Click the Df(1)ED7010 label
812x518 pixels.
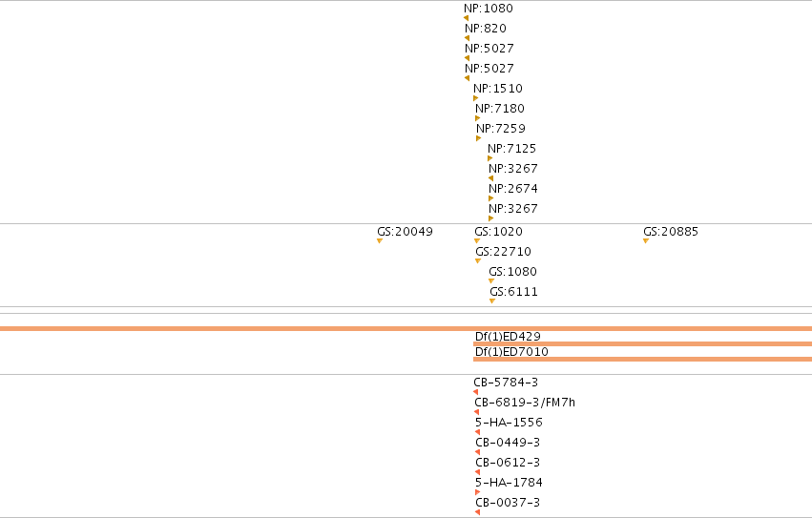pyautogui.click(x=511, y=352)
